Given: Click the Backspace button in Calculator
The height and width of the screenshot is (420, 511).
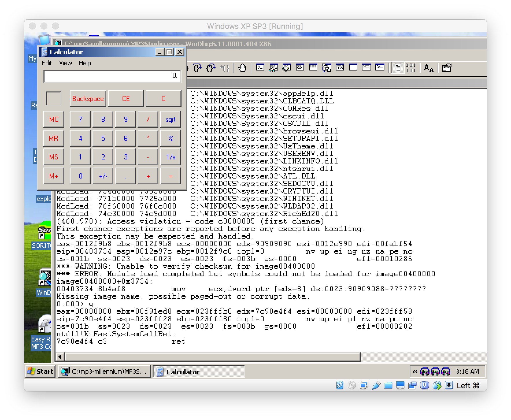Looking at the screenshot, I should [x=88, y=99].
